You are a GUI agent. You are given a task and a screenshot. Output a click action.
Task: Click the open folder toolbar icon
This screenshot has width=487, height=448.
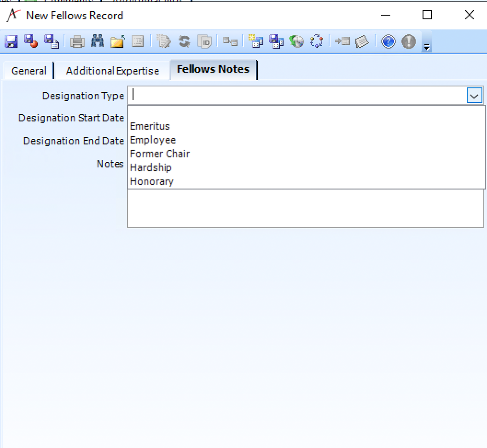[118, 41]
